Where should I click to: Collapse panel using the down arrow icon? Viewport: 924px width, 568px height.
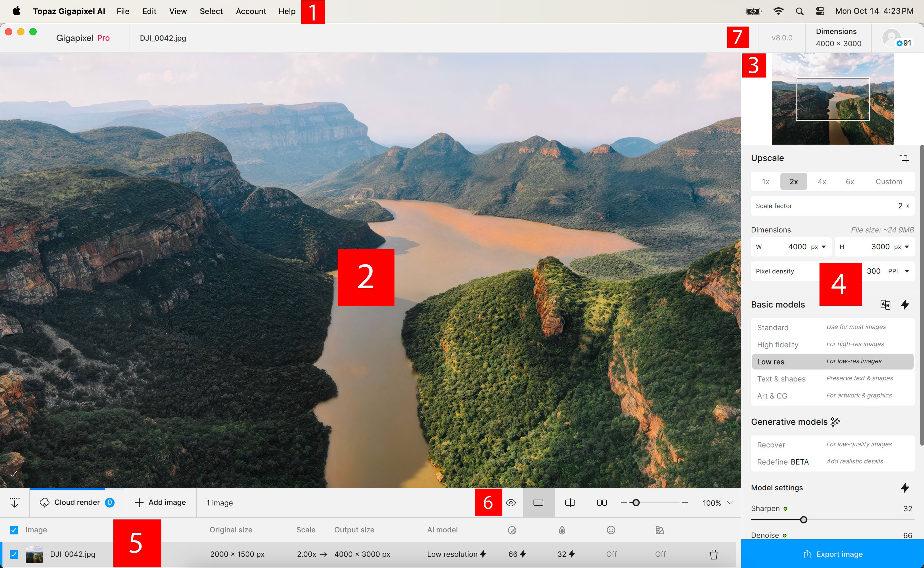15,503
